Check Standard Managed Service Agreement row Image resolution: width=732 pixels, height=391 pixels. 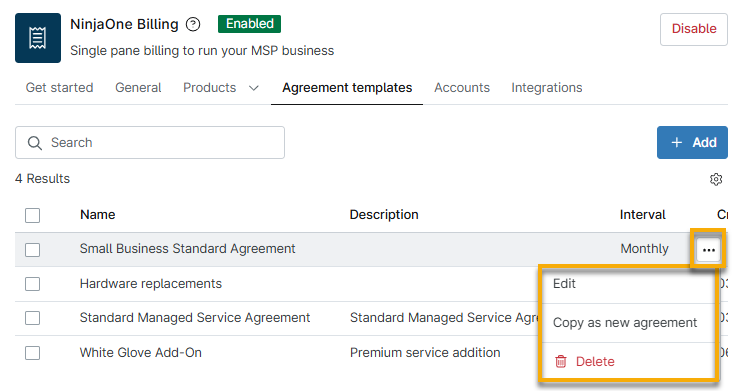tap(33, 318)
